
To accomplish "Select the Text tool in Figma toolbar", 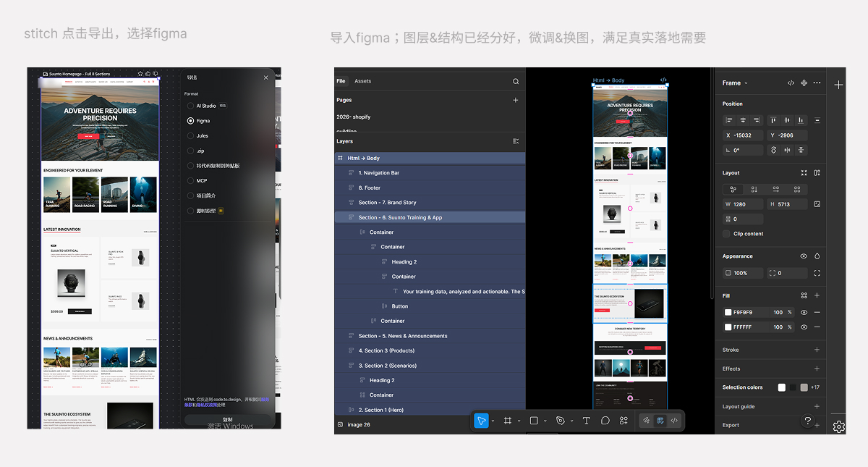I will [x=586, y=421].
